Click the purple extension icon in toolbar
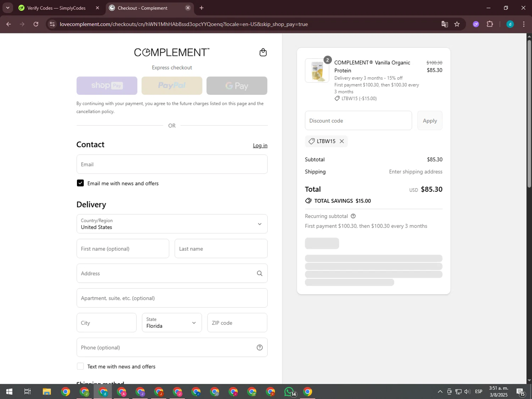The image size is (532, 399). 476,24
